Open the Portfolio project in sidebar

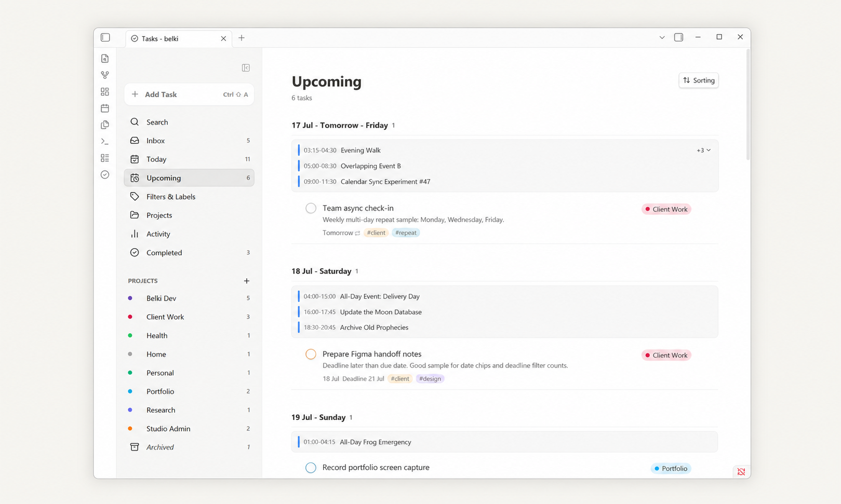tap(189, 391)
